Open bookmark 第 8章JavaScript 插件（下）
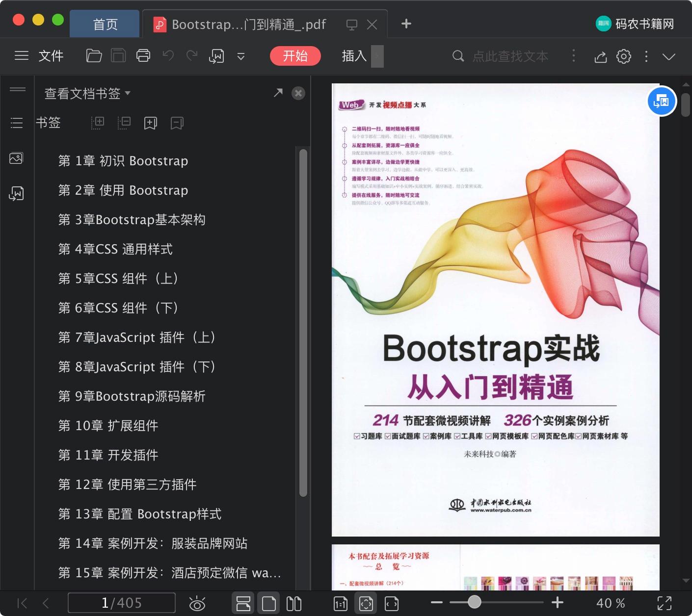Screen dimensions: 692x616 pyautogui.click(x=137, y=367)
